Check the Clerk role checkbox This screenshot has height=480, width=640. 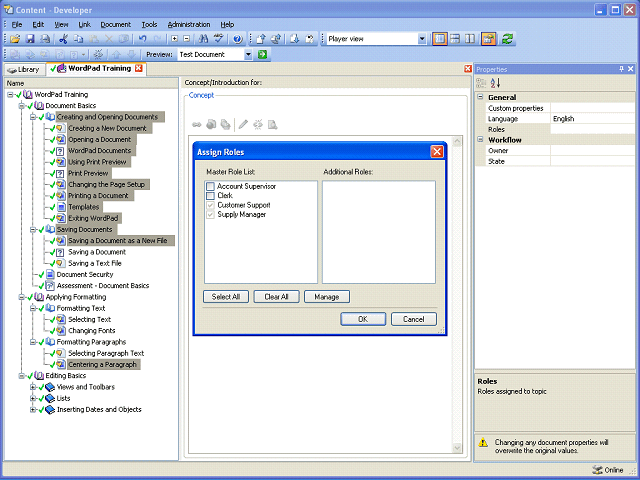(210, 196)
